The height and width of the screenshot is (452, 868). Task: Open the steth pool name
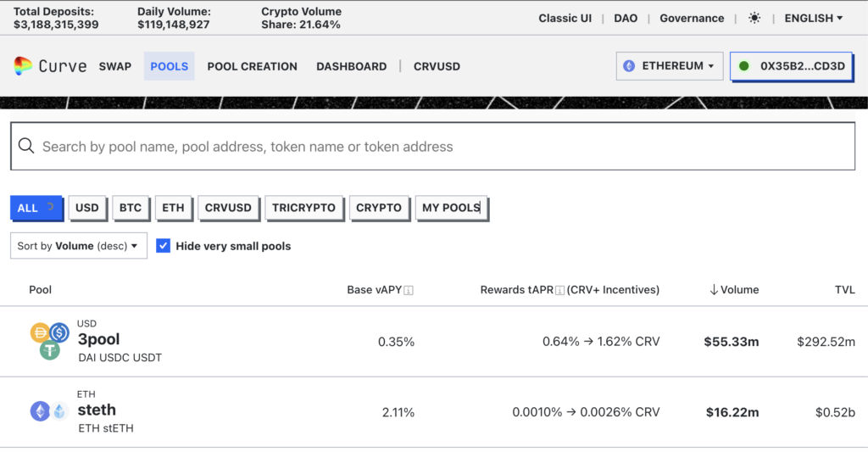[97, 410]
